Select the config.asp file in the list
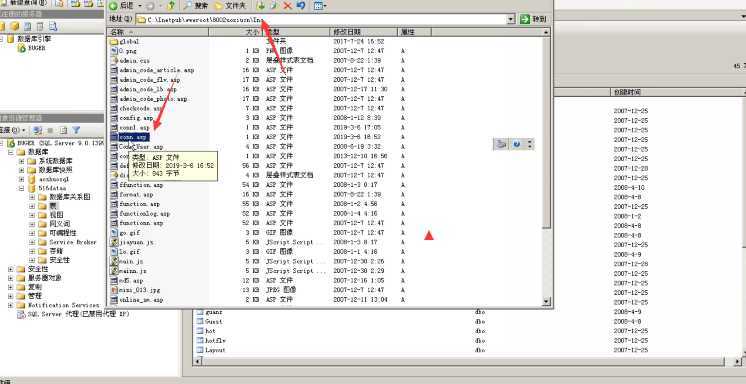 coord(136,118)
